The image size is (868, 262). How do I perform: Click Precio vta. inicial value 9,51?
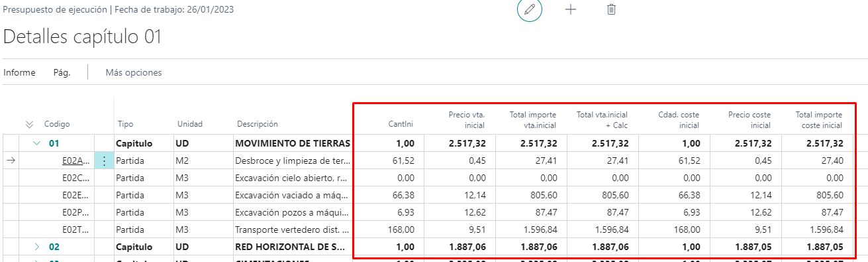[477, 229]
